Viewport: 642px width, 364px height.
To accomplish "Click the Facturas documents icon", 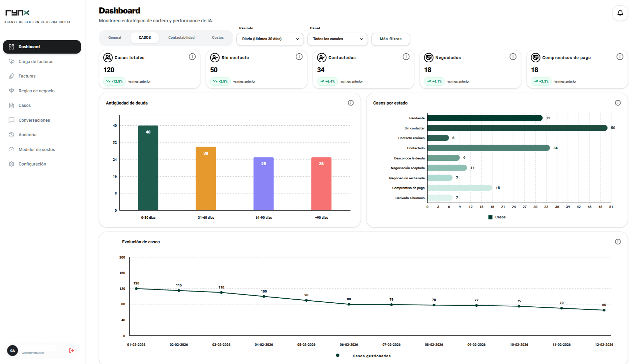I will point(11,76).
